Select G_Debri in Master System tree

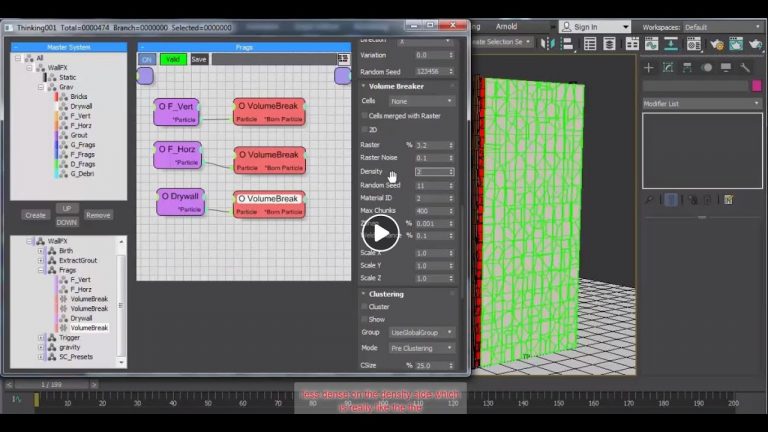[82, 174]
